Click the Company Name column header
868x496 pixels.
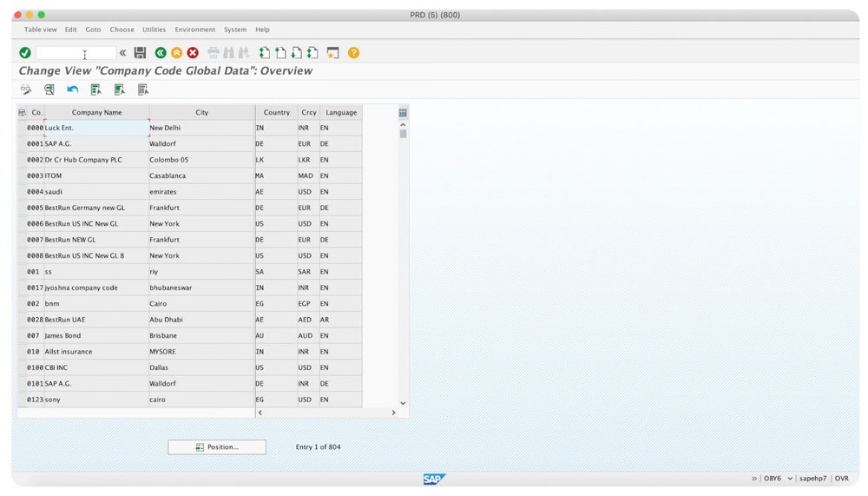click(96, 113)
